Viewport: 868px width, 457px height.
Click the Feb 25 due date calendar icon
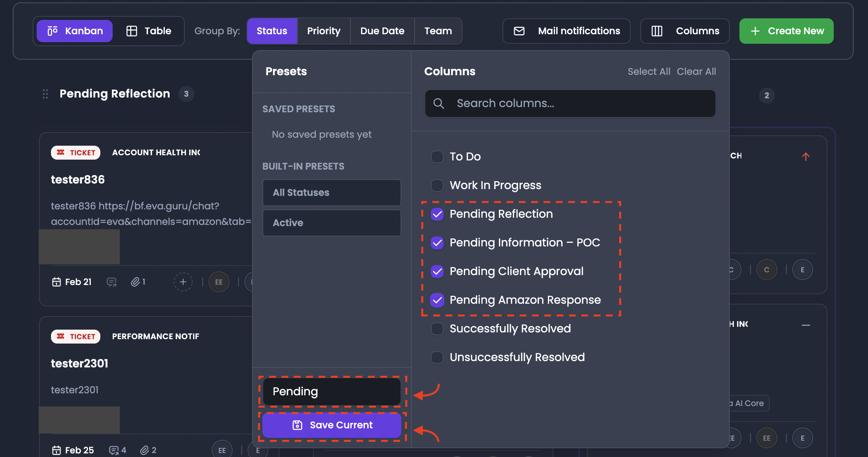(x=57, y=450)
